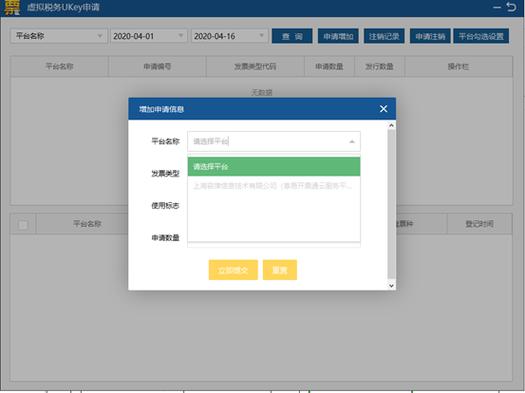The width and height of the screenshot is (525, 393).
Task: Click the dialog vertical scrollbar track
Action: 391,205
